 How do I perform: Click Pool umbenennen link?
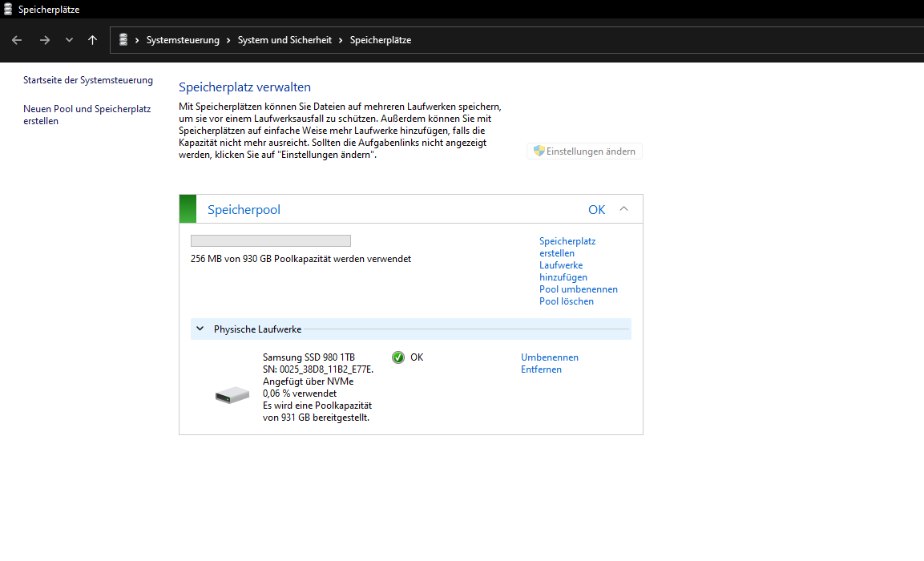point(579,289)
